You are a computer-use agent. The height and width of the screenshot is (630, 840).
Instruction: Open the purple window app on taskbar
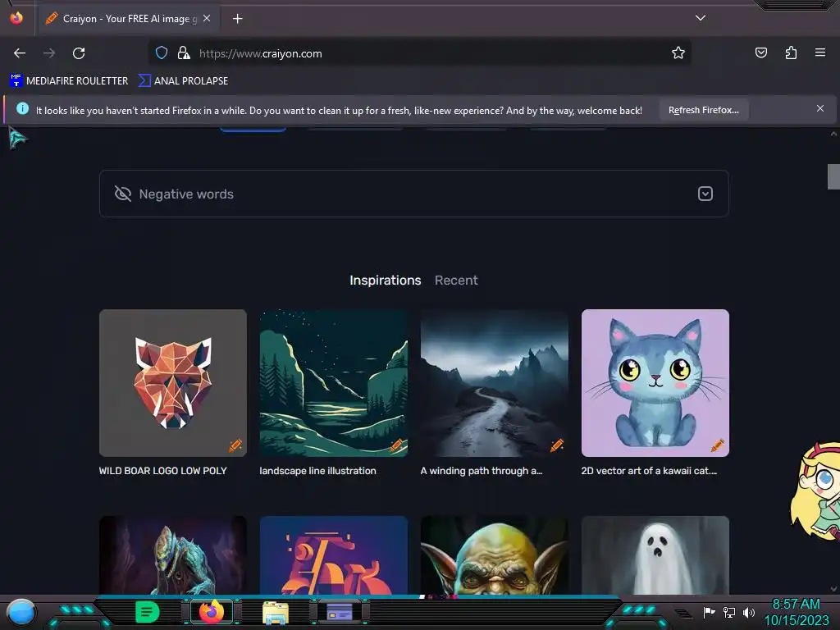point(340,612)
